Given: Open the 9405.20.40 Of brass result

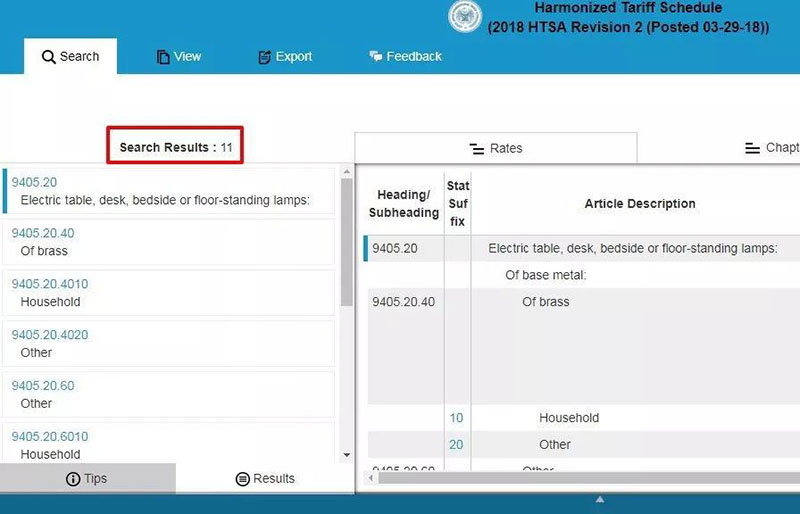Looking at the screenshot, I should click(169, 242).
